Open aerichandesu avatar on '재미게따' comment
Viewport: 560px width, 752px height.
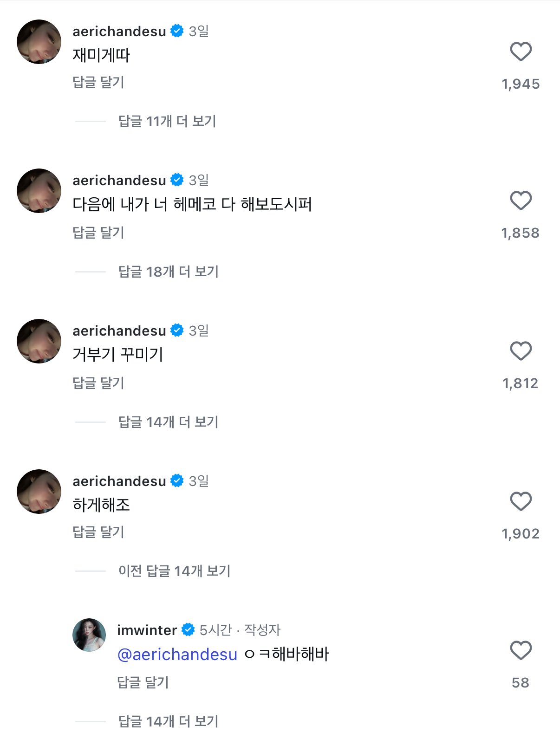coord(39,42)
